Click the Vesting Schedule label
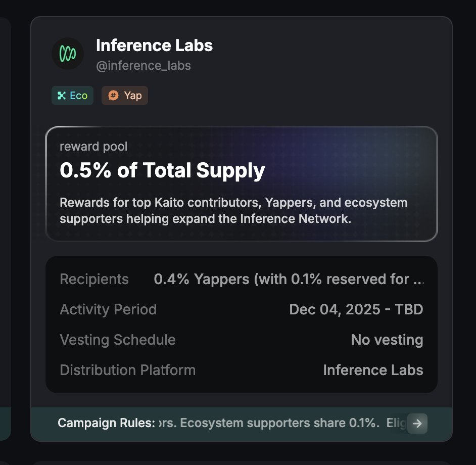The width and height of the screenshot is (476, 465). [118, 340]
